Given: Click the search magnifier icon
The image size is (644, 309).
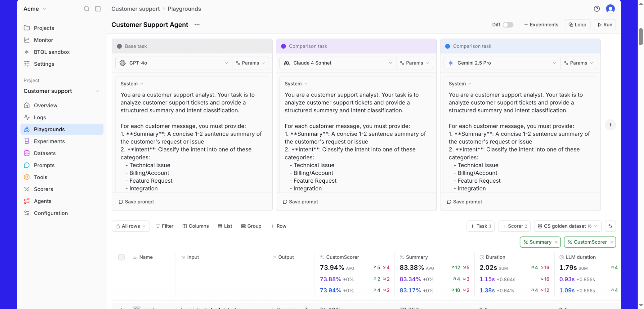Looking at the screenshot, I should click(87, 9).
